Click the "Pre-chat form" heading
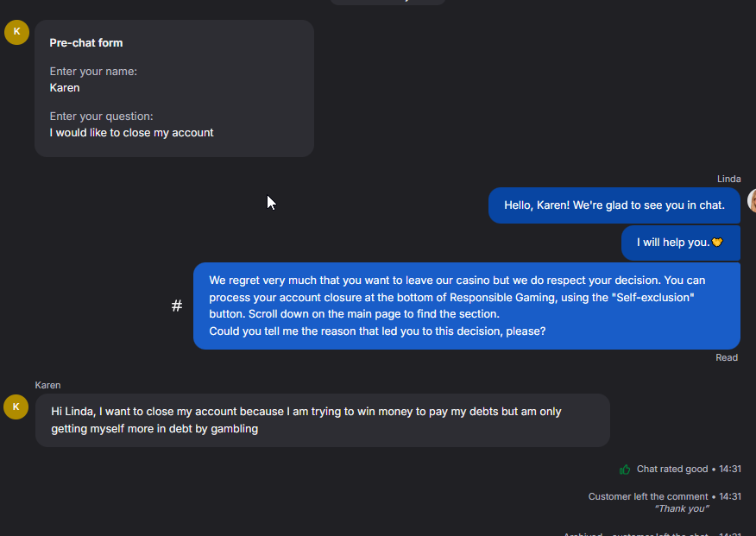This screenshot has width=756, height=536. pos(86,43)
